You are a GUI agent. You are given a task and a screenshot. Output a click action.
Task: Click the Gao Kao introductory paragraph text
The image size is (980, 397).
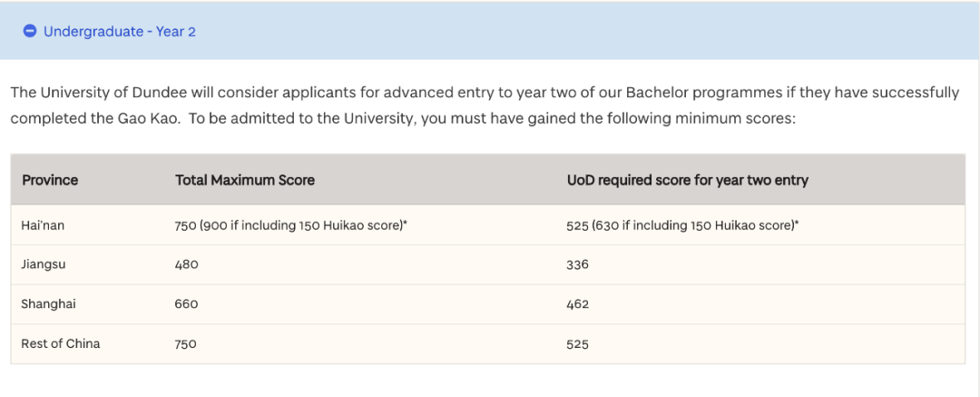485,105
